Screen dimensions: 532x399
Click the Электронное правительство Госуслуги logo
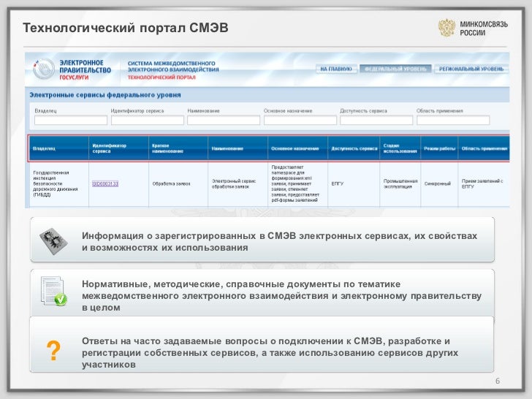coord(72,69)
